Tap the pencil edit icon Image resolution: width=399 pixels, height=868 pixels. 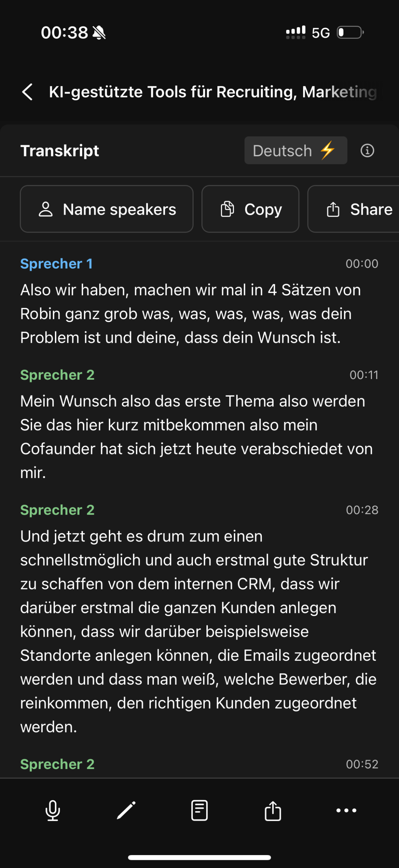[126, 810]
